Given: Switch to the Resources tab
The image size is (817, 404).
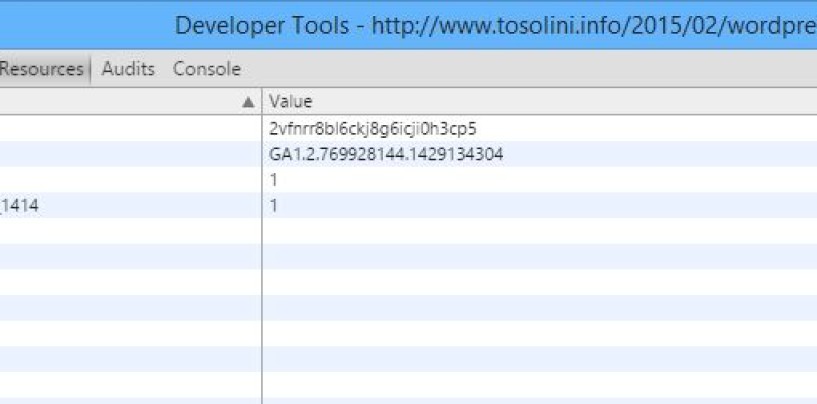Looking at the screenshot, I should click(x=42, y=69).
